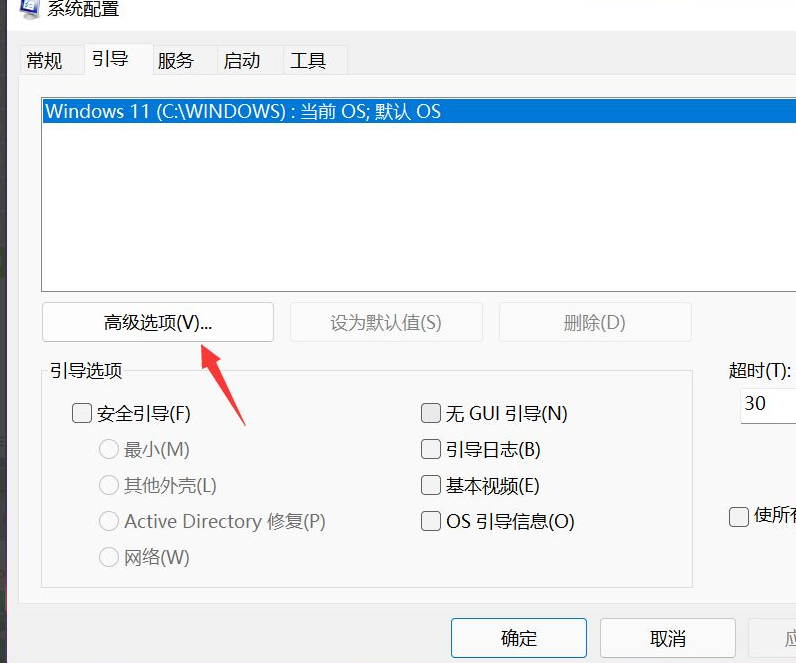Open the 服务 tab

pyautogui.click(x=175, y=61)
